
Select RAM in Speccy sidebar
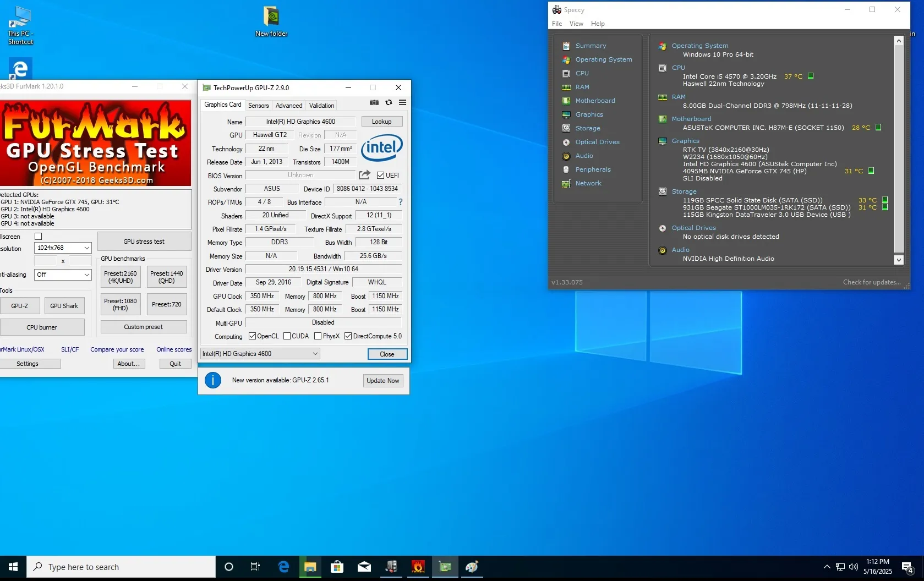pos(582,87)
